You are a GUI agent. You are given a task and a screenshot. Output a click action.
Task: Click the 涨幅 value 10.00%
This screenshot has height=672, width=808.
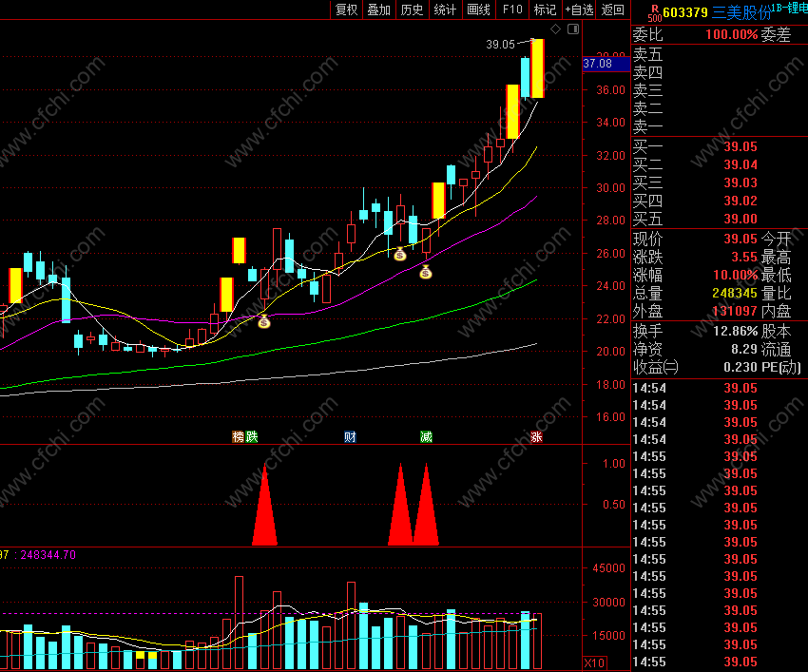(736, 276)
